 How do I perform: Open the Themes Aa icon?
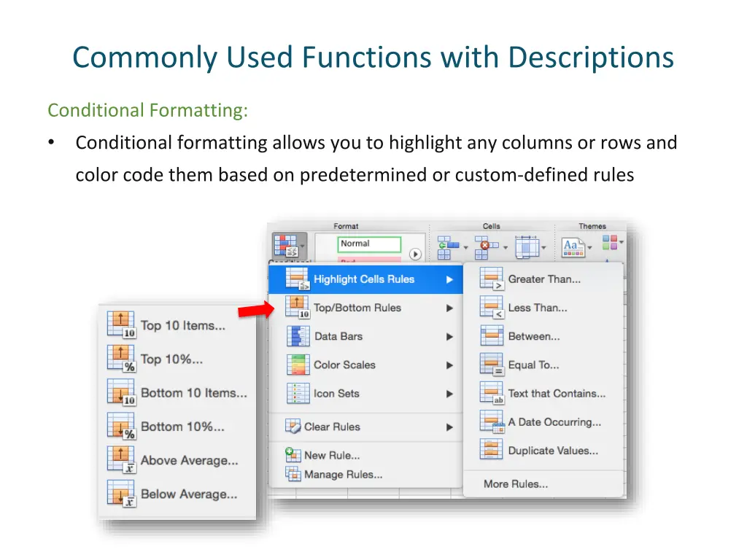click(573, 247)
